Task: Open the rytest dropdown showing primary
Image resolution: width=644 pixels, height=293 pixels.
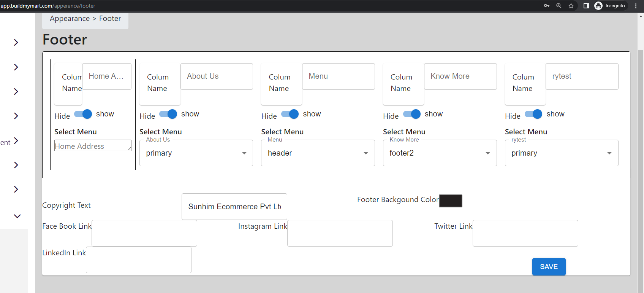Action: pyautogui.click(x=562, y=153)
